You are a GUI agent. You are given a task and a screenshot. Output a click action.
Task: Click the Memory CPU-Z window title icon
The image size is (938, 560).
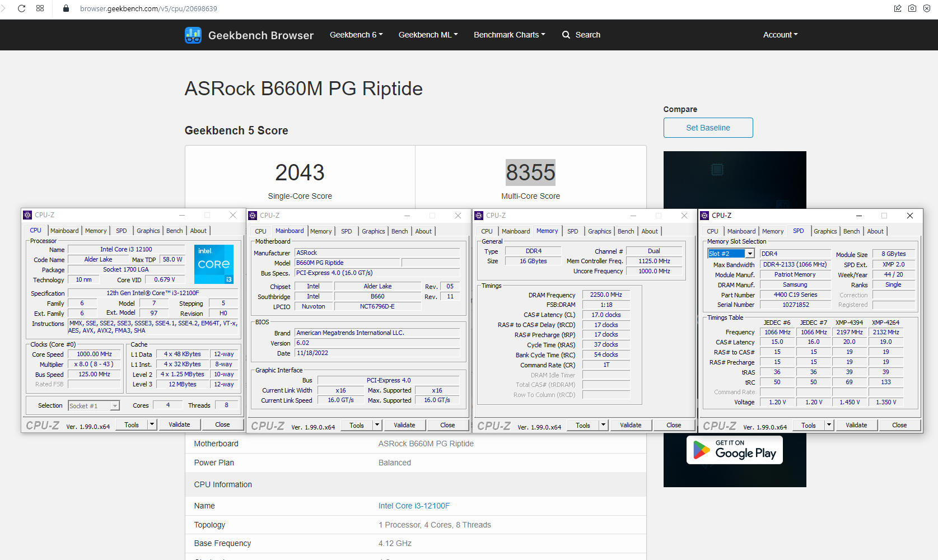[x=479, y=216]
